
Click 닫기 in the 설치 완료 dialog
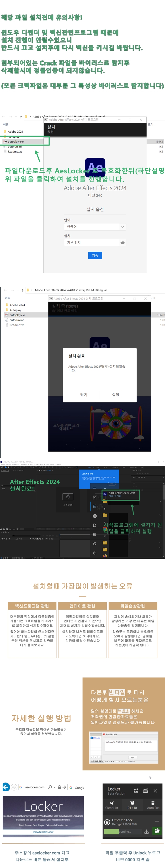[x=84, y=395]
